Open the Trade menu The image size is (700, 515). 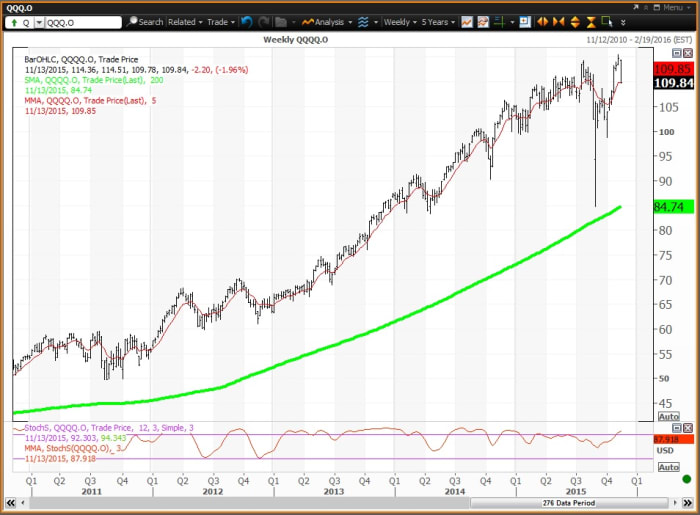218,21
